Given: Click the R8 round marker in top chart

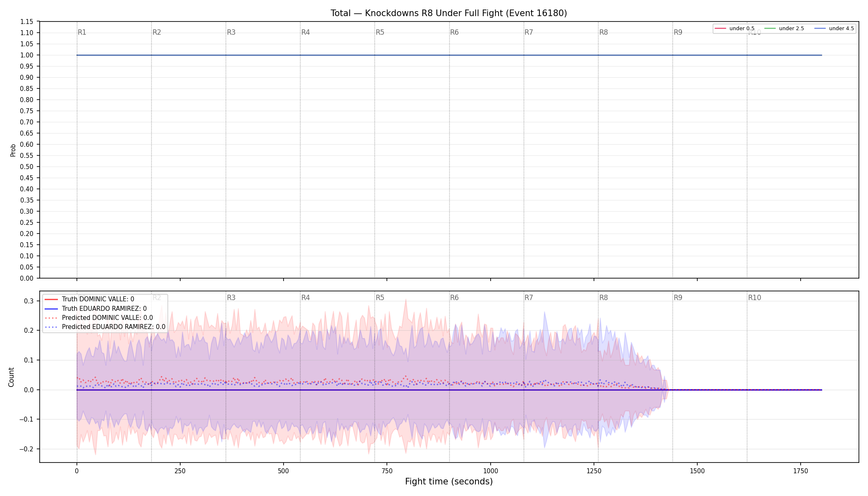Looking at the screenshot, I should [603, 33].
